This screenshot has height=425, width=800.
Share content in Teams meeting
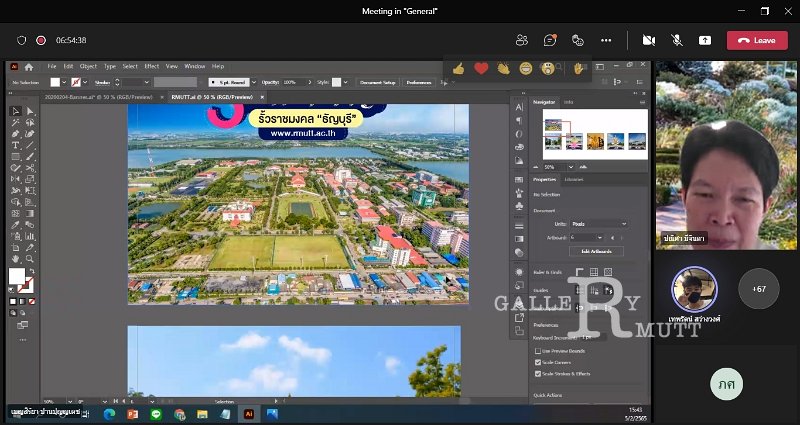click(705, 40)
